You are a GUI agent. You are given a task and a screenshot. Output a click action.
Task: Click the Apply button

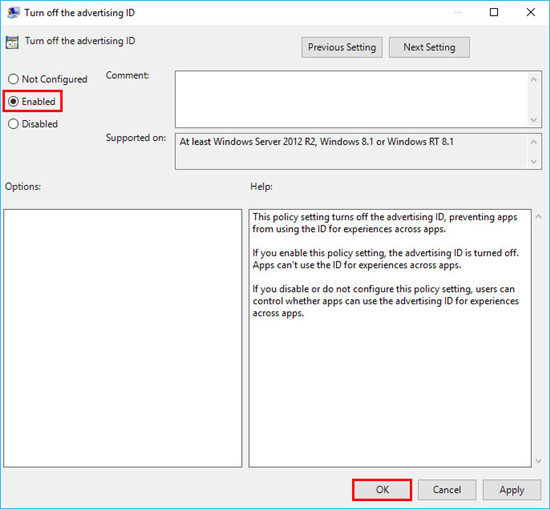click(512, 489)
